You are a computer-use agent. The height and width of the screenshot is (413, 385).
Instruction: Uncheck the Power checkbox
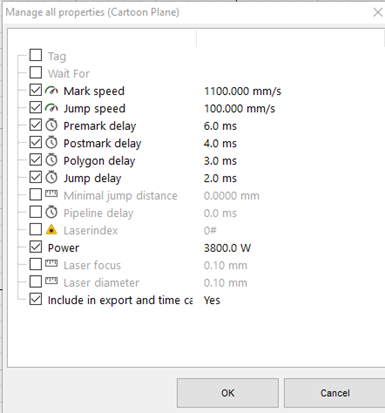[x=36, y=247]
